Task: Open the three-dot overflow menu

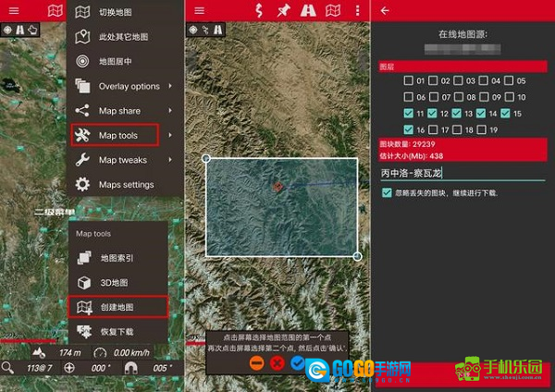Action: click(359, 10)
